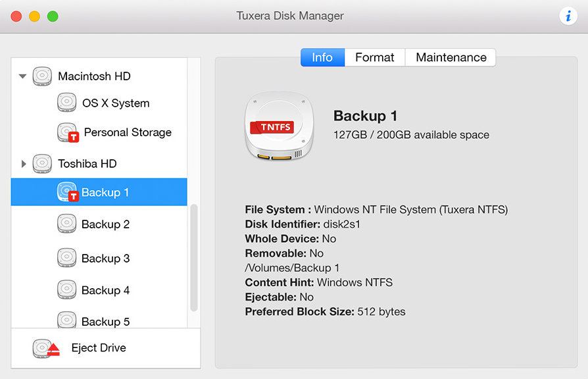Click the Backup 2 volume icon
This screenshot has height=379, width=588.
pos(66,224)
